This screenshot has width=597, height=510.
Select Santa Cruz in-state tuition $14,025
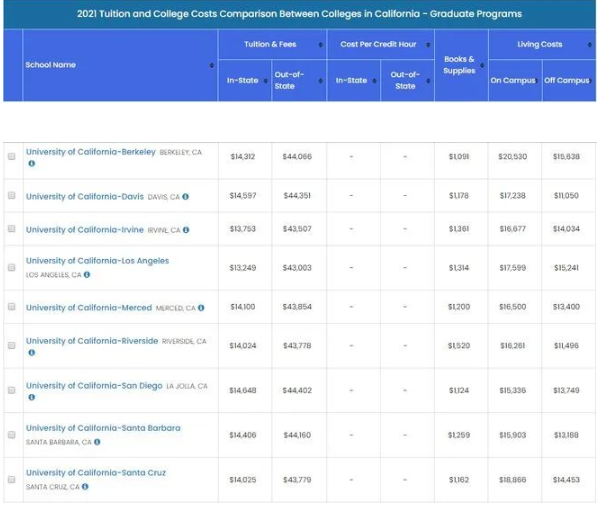(243, 480)
